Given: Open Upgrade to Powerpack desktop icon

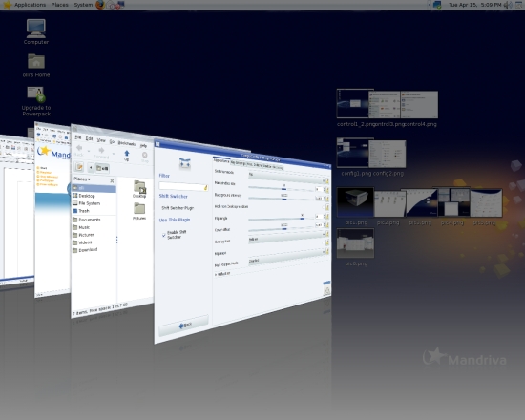Looking at the screenshot, I should click(x=36, y=101).
